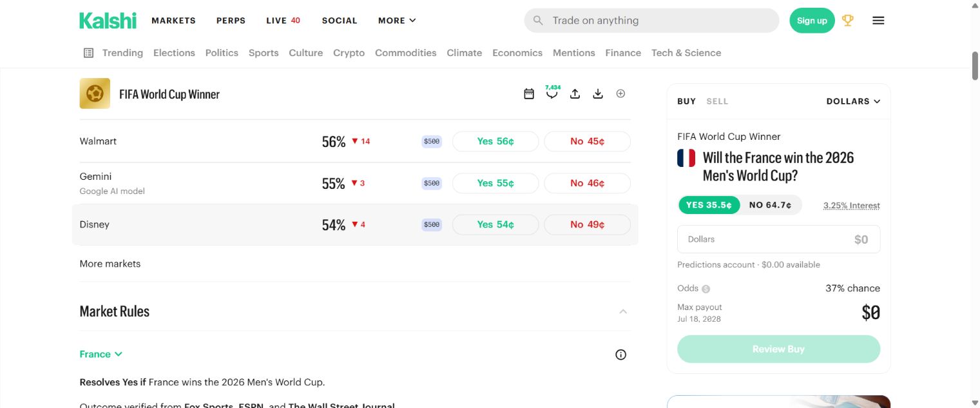Click the Gemini market name
This screenshot has height=408, width=980.
[x=95, y=177]
